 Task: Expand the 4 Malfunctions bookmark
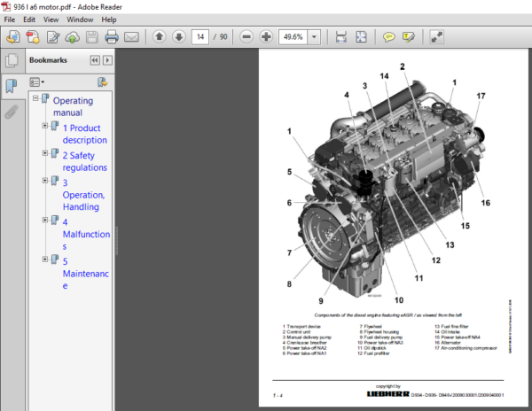[x=45, y=220]
